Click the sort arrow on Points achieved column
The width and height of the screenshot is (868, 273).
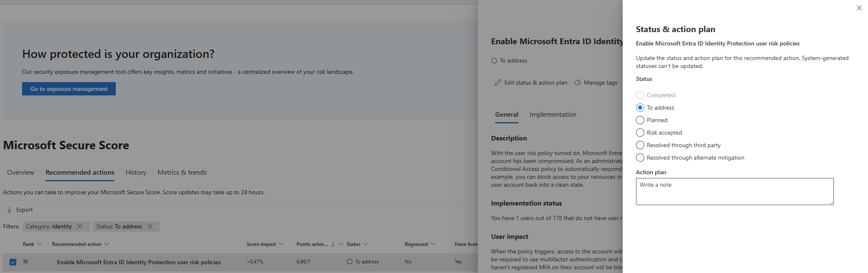(333, 244)
